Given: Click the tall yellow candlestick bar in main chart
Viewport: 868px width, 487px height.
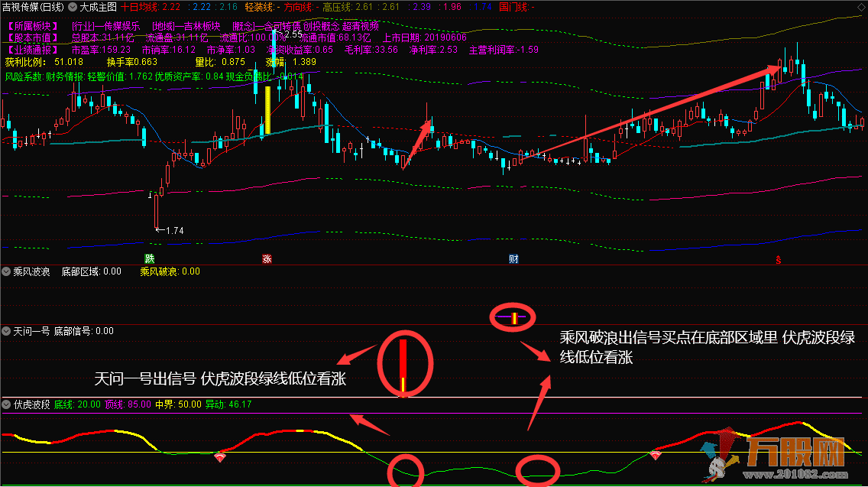Looking at the screenshot, I should 268,110.
